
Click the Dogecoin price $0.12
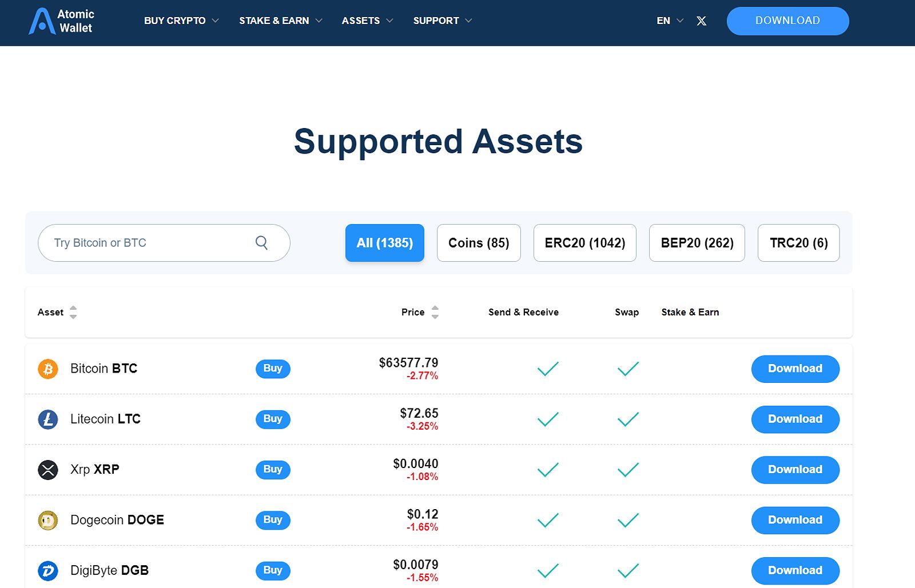[423, 514]
